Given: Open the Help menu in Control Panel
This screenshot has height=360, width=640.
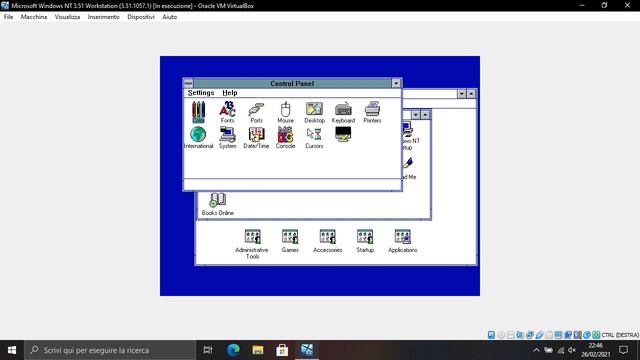Looking at the screenshot, I should tap(230, 93).
